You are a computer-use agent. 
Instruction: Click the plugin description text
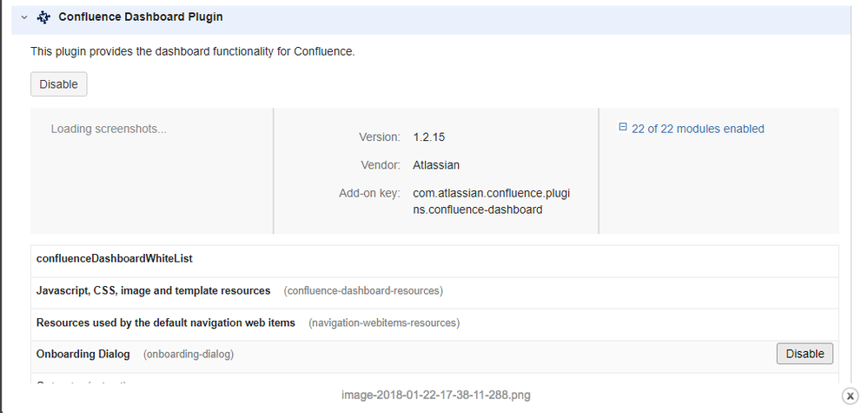(193, 51)
